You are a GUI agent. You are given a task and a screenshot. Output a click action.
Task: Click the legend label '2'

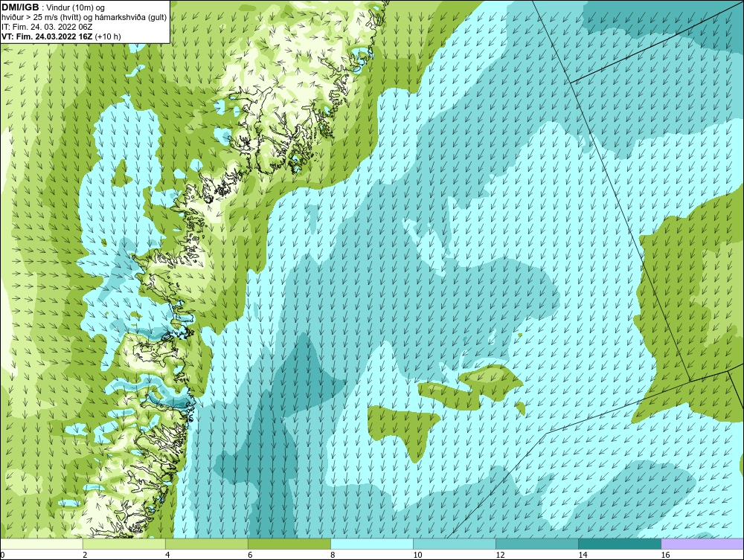point(86,555)
